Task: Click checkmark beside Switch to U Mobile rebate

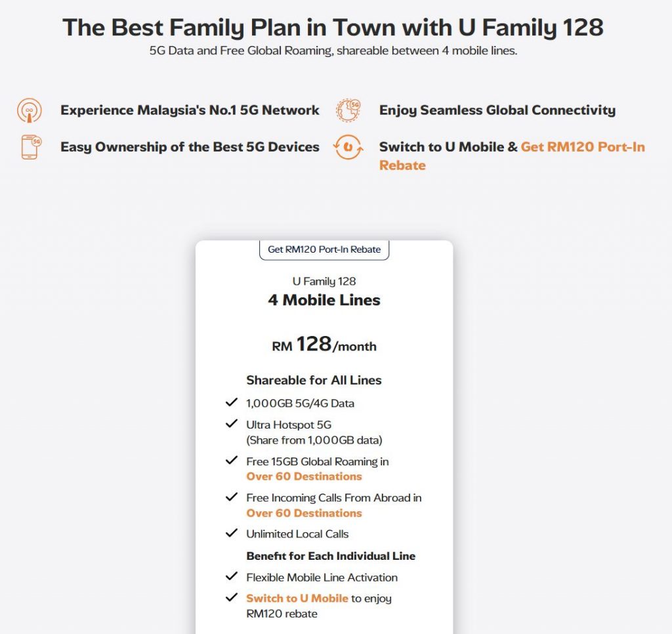Action: [231, 597]
